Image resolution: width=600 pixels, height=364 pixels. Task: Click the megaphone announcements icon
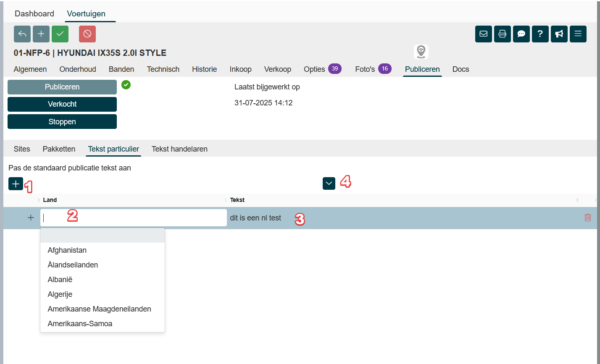click(559, 34)
